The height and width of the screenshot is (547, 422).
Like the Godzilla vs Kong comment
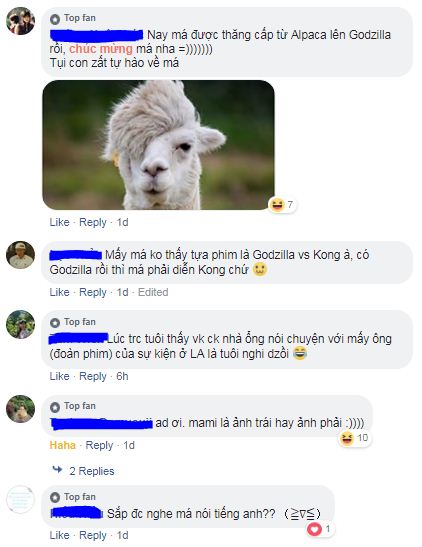[x=59, y=292]
